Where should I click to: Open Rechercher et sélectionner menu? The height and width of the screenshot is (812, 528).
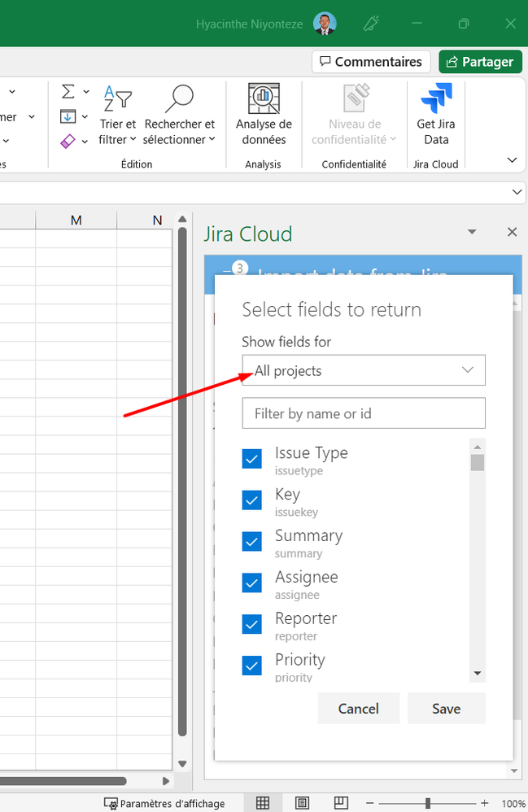coord(179,115)
